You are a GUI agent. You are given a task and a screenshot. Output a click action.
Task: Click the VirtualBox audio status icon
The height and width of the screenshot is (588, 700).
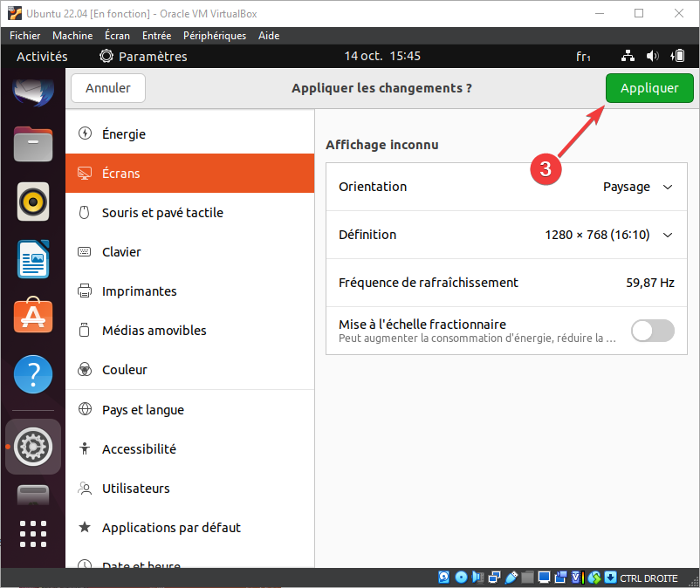click(x=477, y=578)
